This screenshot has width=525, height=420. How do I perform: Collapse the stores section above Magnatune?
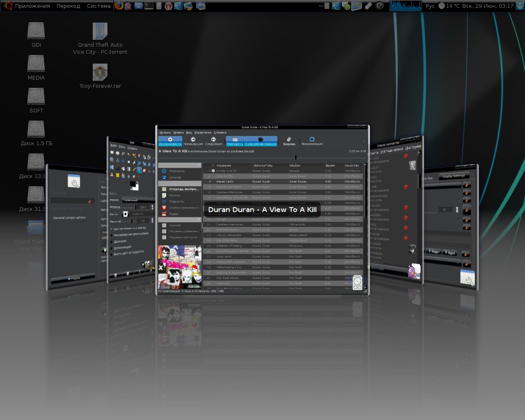click(x=180, y=165)
